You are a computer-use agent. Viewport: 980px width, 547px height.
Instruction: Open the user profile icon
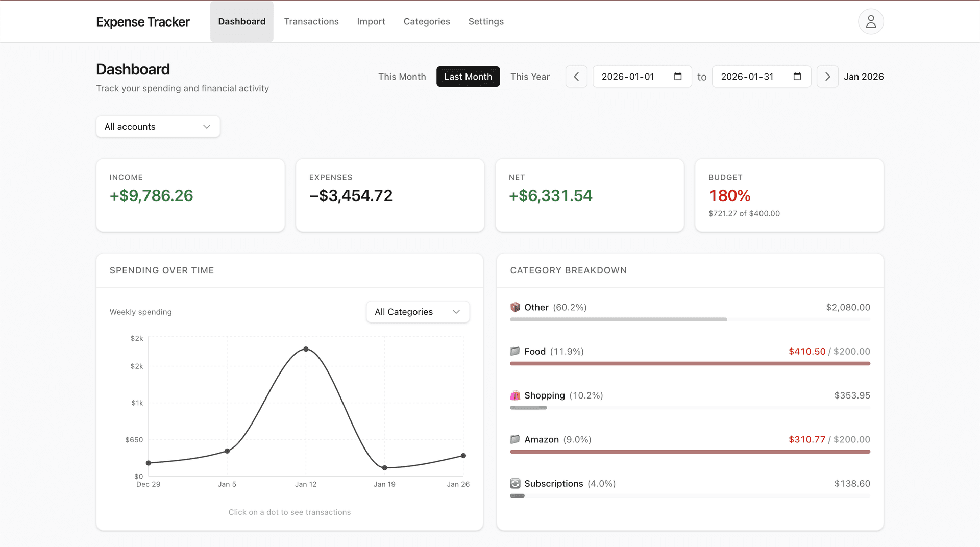870,21
